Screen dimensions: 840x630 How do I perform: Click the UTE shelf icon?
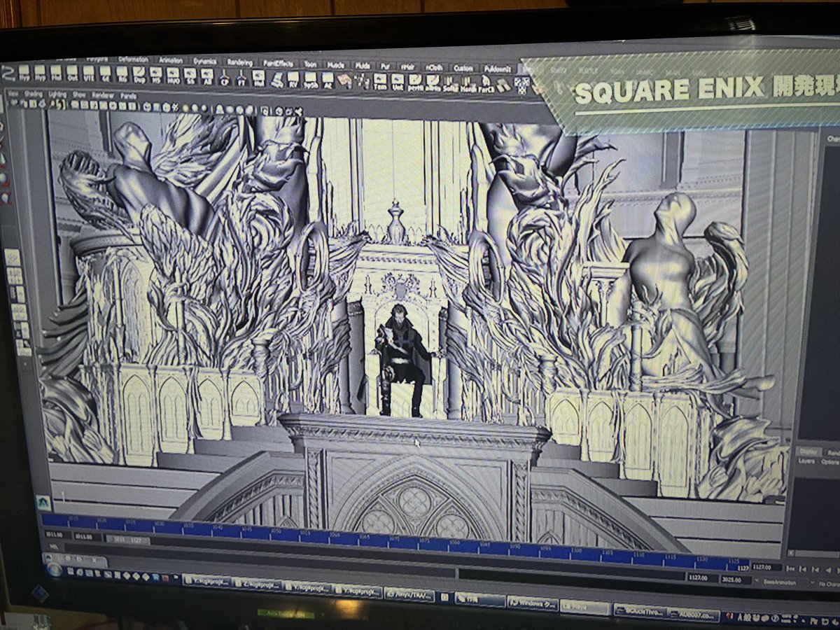tap(89, 73)
